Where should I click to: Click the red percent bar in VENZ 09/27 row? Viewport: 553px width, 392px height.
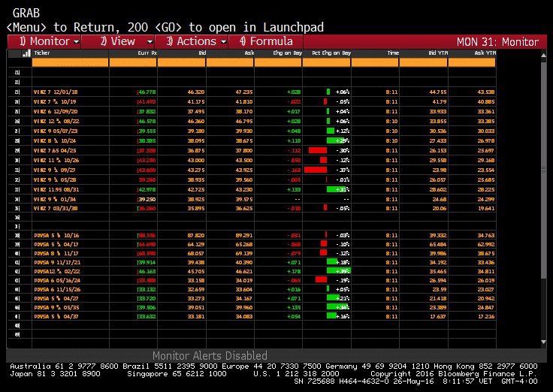[316, 170]
